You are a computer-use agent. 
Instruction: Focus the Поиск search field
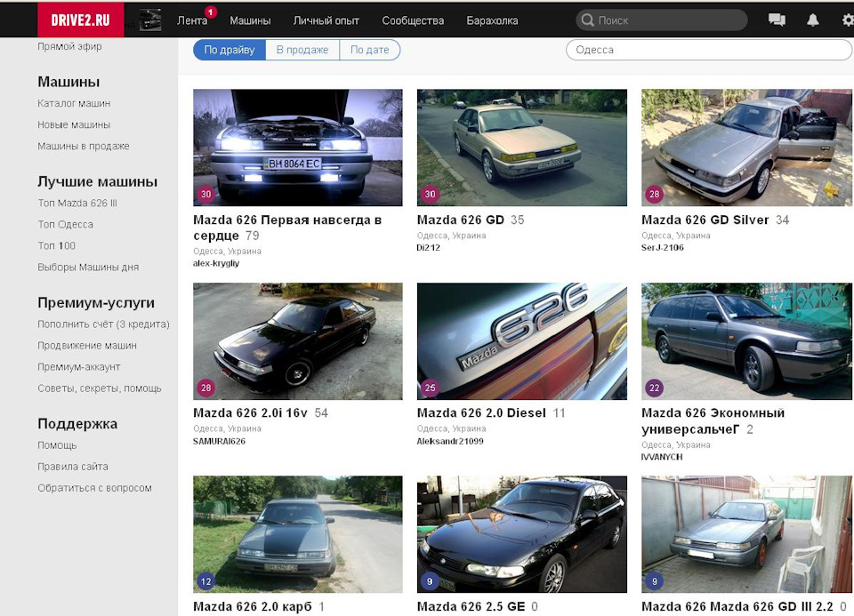pos(661,20)
